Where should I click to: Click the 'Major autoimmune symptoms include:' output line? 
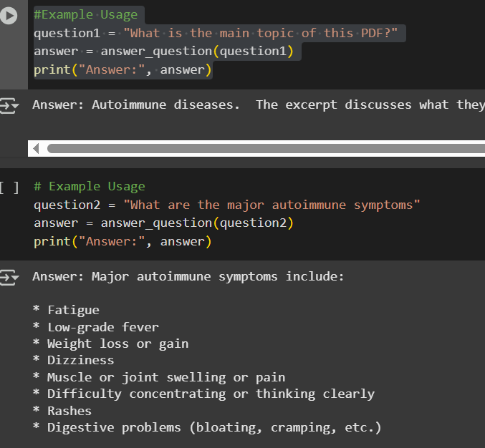188,276
